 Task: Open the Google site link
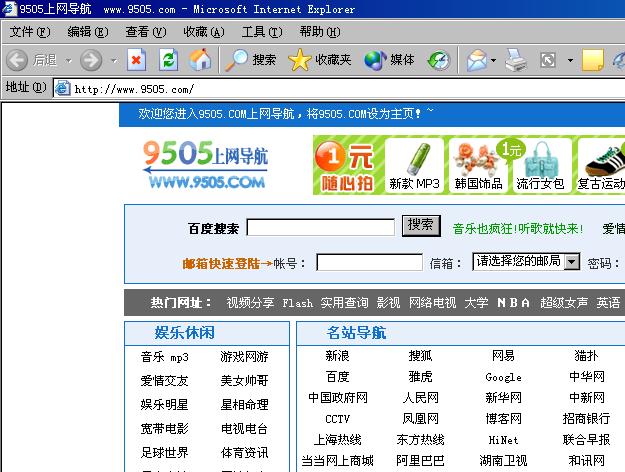(x=503, y=377)
